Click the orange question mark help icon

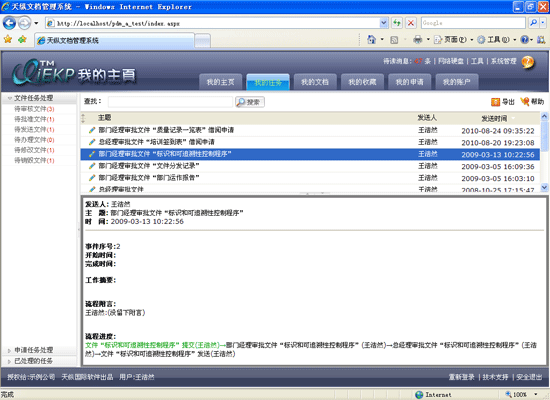point(528,62)
